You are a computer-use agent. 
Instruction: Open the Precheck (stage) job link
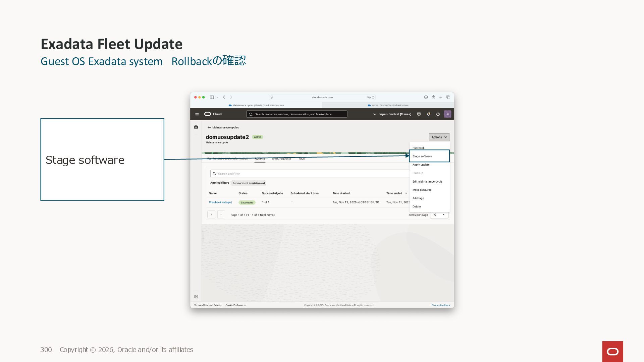(220, 202)
